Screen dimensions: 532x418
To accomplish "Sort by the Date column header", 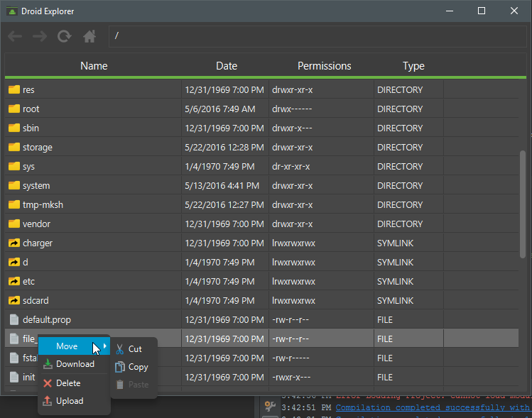I will [x=227, y=66].
